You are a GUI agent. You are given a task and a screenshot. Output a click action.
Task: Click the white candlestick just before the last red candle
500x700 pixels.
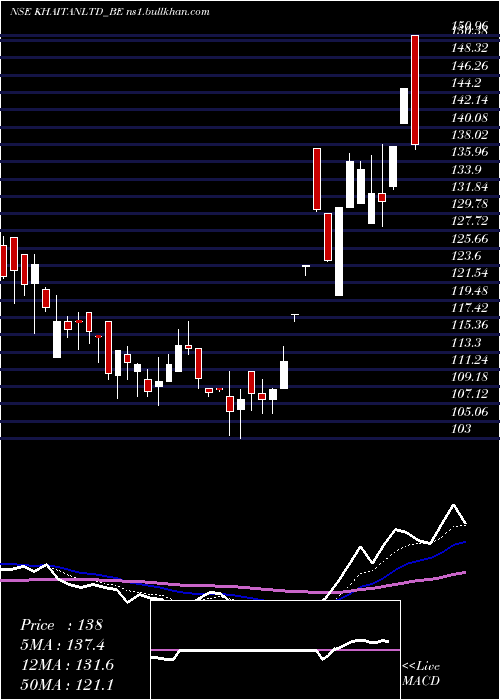point(404,106)
